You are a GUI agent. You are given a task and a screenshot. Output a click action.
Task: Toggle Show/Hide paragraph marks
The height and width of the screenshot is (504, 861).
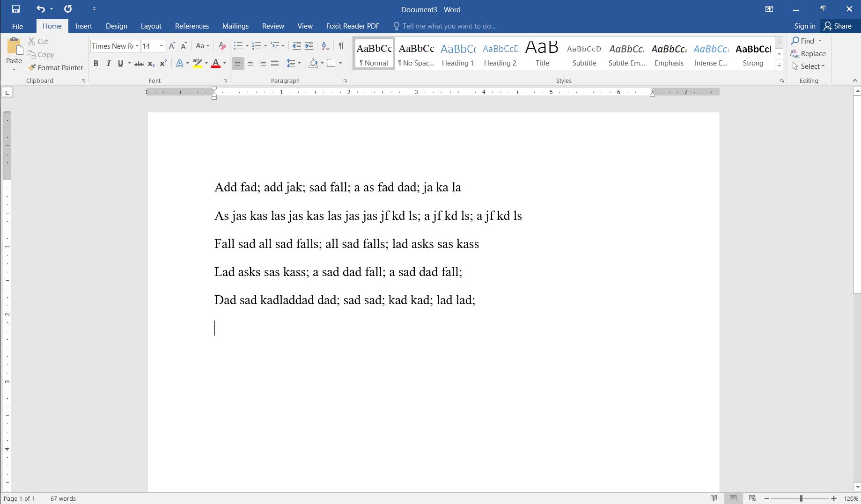(x=341, y=46)
